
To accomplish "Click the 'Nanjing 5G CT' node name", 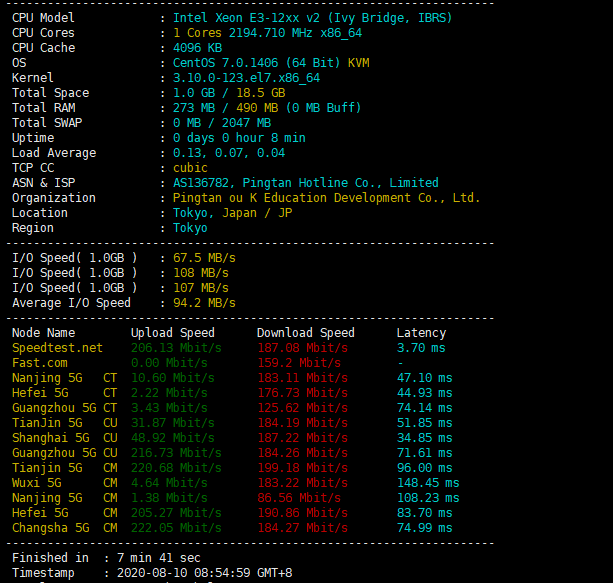I will (65, 378).
